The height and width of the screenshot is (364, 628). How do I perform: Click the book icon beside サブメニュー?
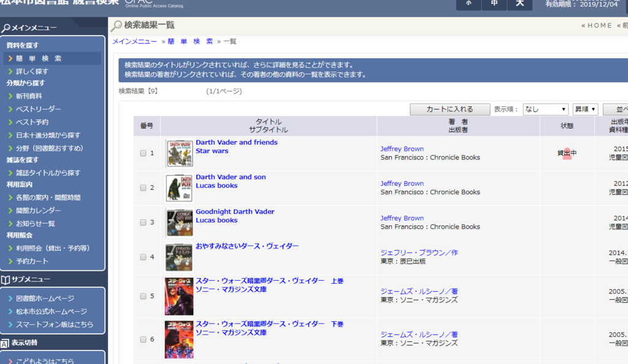tap(5, 280)
